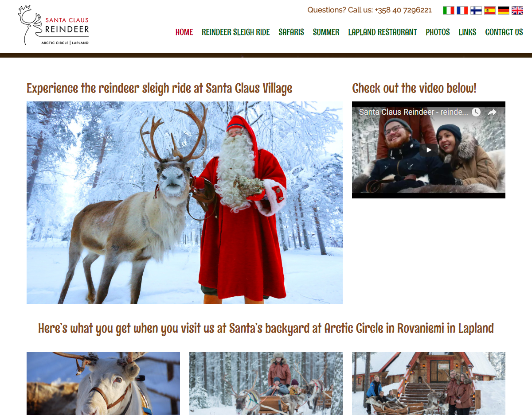Click the Share arrow icon on video
Screen dimensions: 532x415
point(492,112)
